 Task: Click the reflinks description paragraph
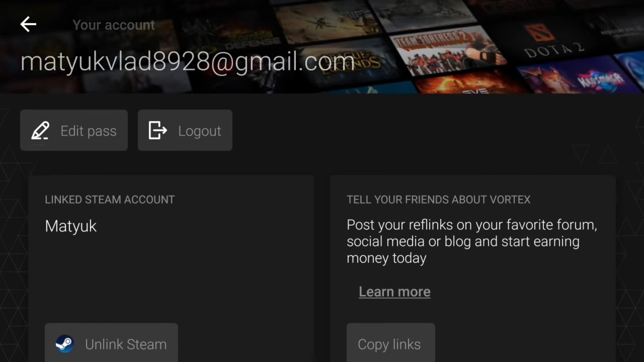coord(472,241)
